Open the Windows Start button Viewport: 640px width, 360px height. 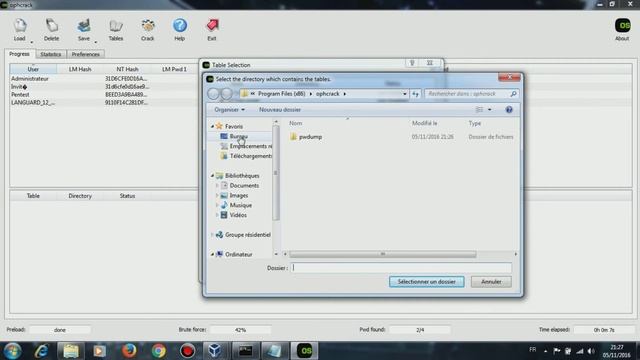point(13,351)
